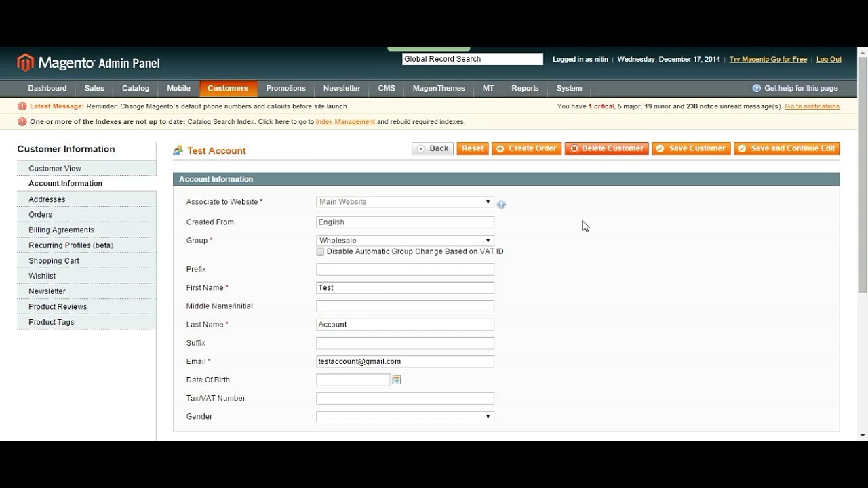Click Save and Continue Edit
This screenshot has width=868, height=488.
pyautogui.click(x=787, y=148)
